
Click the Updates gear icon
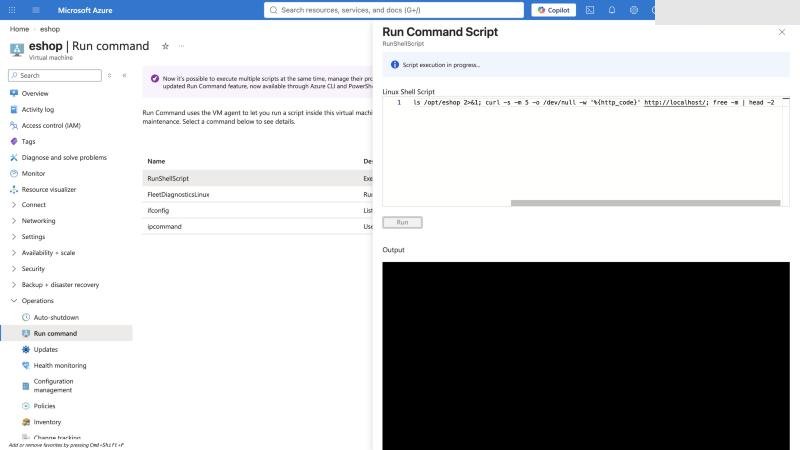click(x=26, y=349)
